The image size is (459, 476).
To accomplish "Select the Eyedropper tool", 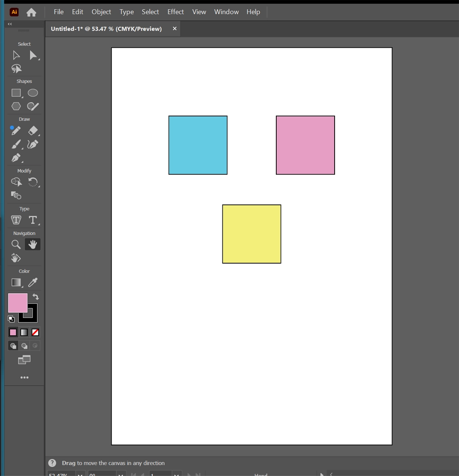I will click(33, 282).
